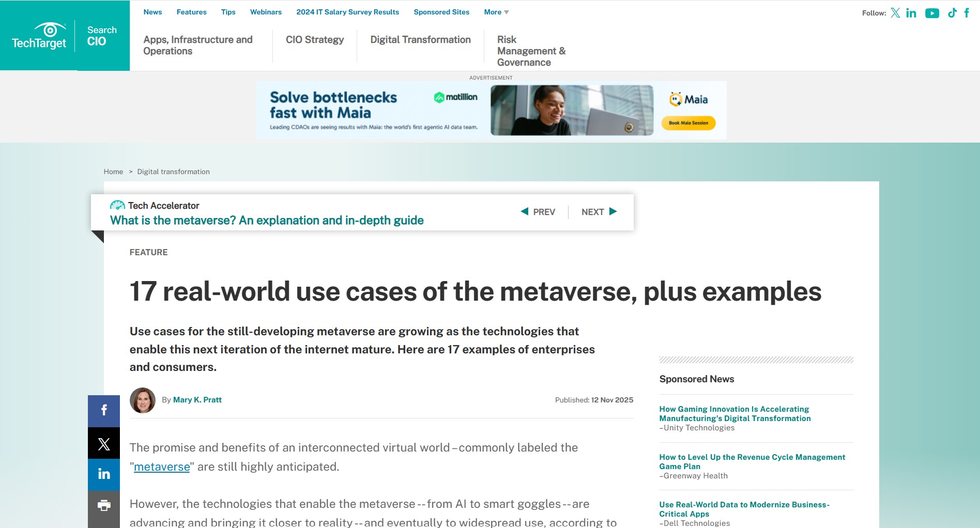Click the TechTarget logo
Viewport: 980px width, 528px height.
coord(39,36)
